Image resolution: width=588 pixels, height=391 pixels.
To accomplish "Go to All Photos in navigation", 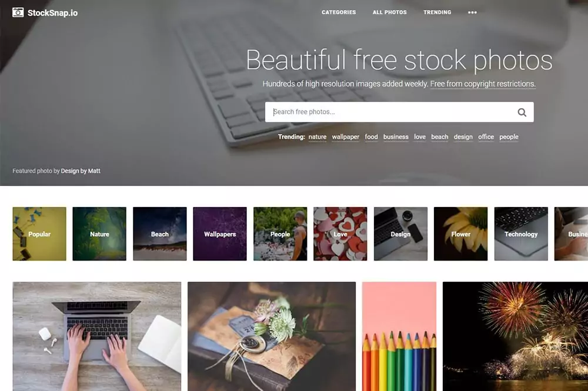I will tap(390, 12).
